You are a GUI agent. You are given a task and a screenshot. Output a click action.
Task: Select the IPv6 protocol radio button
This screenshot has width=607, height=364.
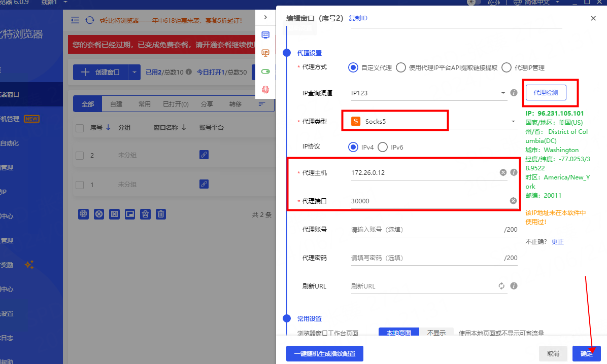pyautogui.click(x=382, y=147)
